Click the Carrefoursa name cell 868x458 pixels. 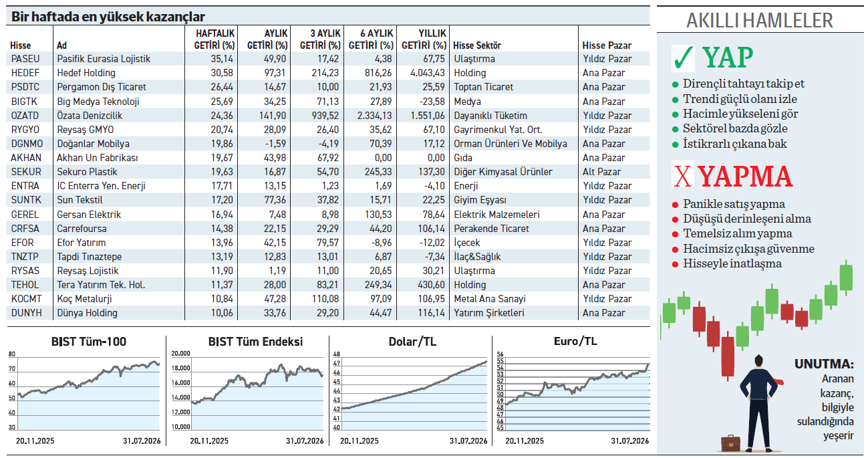[x=82, y=229]
